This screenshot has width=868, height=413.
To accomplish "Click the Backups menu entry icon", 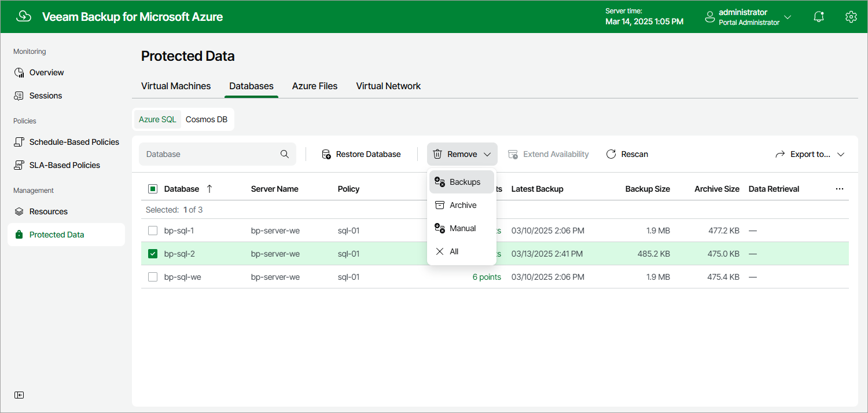I will (x=440, y=182).
